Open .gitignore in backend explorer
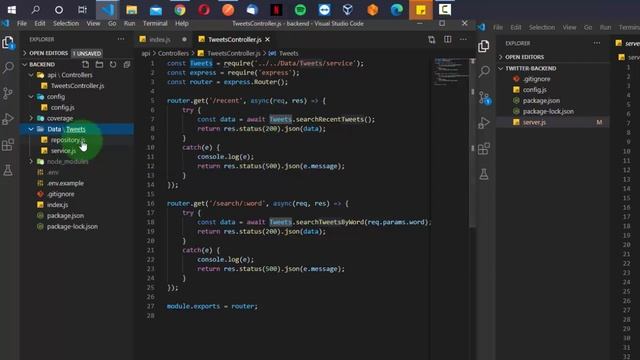Image resolution: width=640 pixels, height=360 pixels. tap(60, 194)
